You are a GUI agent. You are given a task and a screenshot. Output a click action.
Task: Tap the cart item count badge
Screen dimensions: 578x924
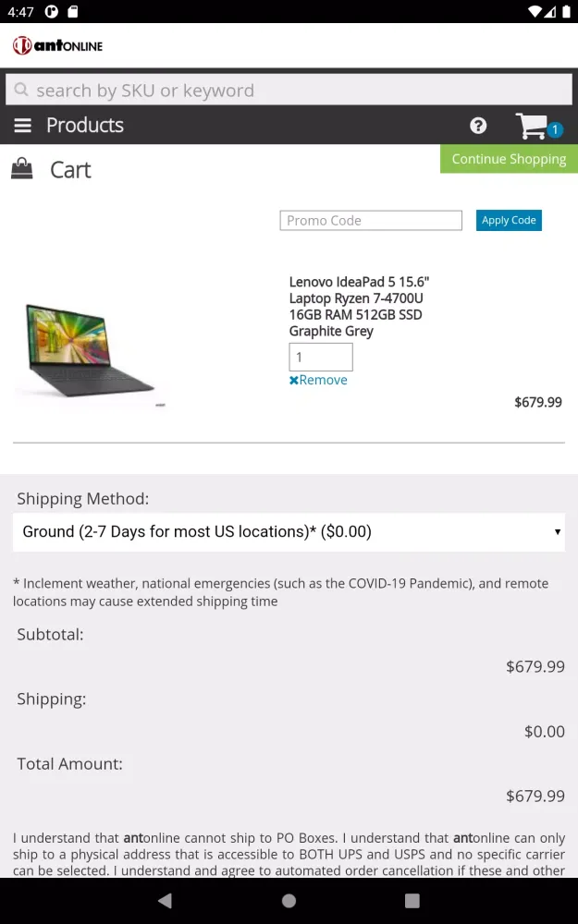click(554, 129)
